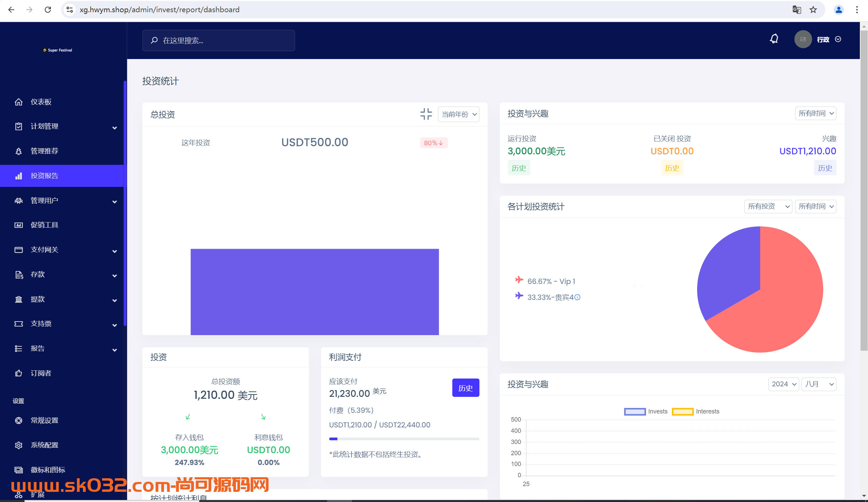Image resolution: width=868 pixels, height=502 pixels.
Task: Open the browser profile icon
Action: coord(839,9)
